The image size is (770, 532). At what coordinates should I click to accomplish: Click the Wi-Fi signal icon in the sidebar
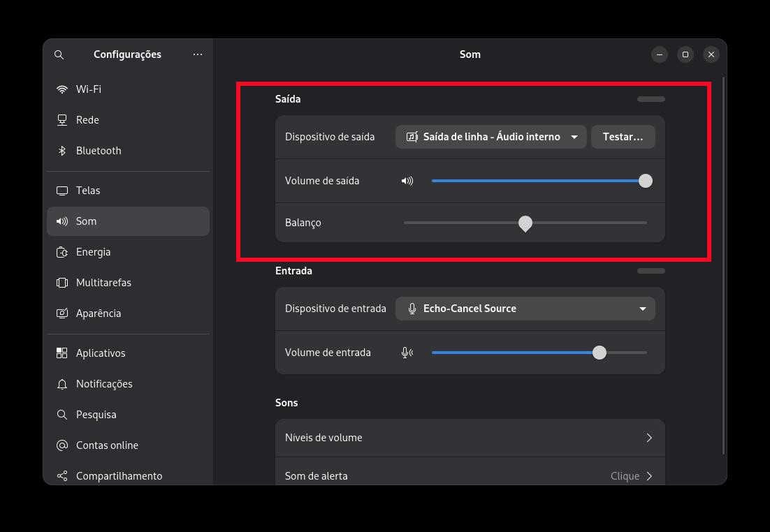62,89
